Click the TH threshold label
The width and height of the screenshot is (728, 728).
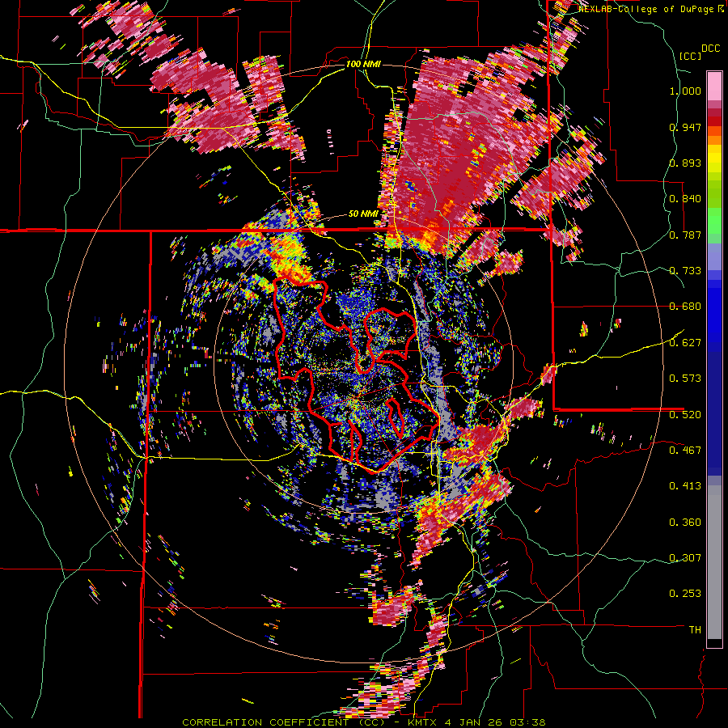pyautogui.click(x=695, y=630)
